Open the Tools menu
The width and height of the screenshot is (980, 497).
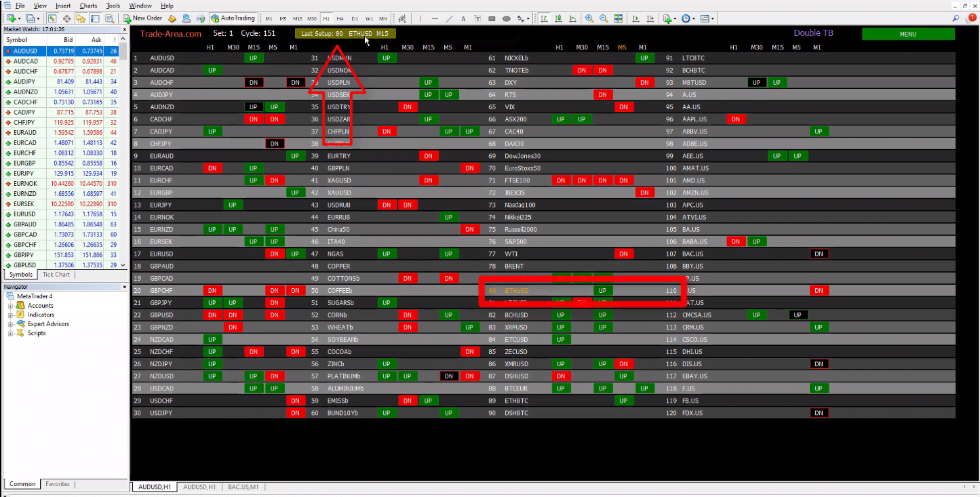pyautogui.click(x=113, y=5)
